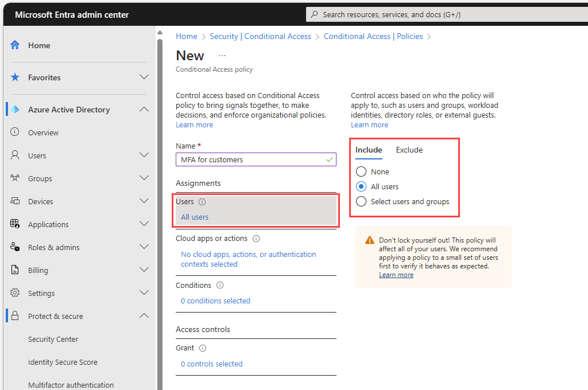Image resolution: width=588 pixels, height=390 pixels.
Task: Click All users link under Users
Action: click(x=195, y=217)
